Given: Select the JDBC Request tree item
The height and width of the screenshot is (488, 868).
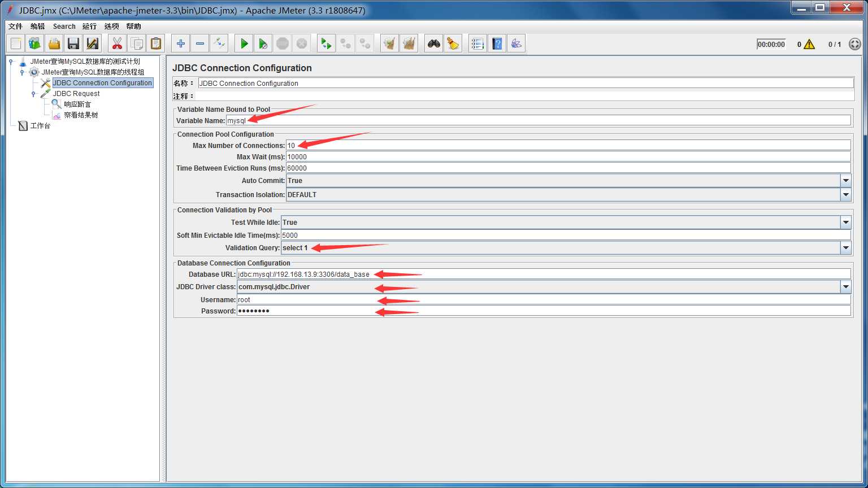Looking at the screenshot, I should click(x=76, y=94).
